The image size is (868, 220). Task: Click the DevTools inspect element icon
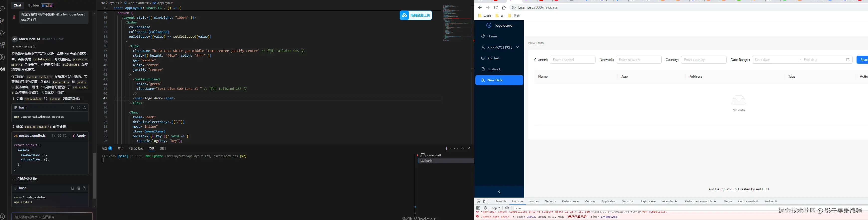pyautogui.click(x=478, y=201)
